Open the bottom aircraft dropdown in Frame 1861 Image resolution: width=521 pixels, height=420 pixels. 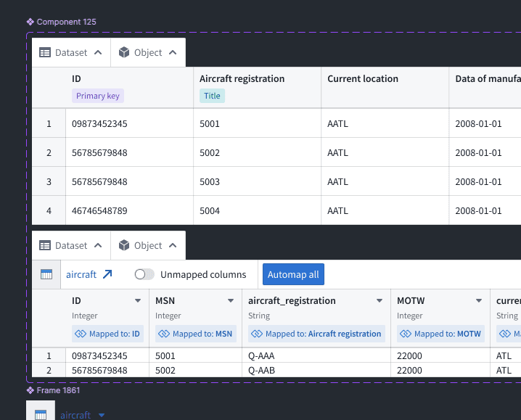click(x=102, y=415)
